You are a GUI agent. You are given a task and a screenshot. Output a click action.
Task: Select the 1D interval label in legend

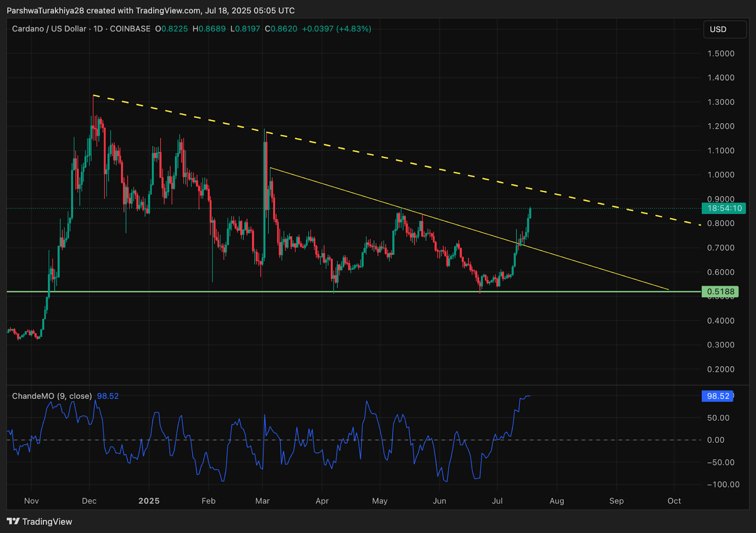click(98, 29)
